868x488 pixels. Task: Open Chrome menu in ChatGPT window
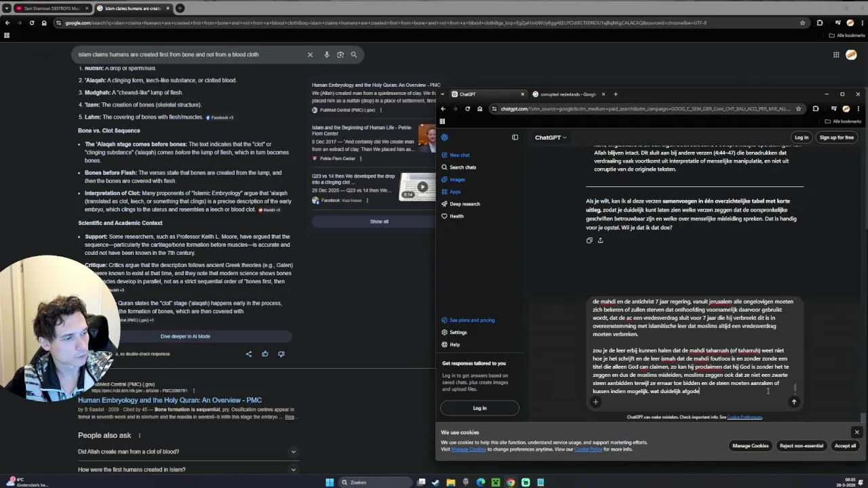858,108
